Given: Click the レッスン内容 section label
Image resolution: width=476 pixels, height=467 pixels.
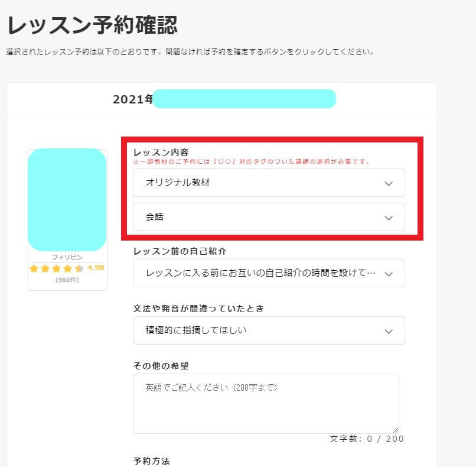Looking at the screenshot, I should point(161,153).
